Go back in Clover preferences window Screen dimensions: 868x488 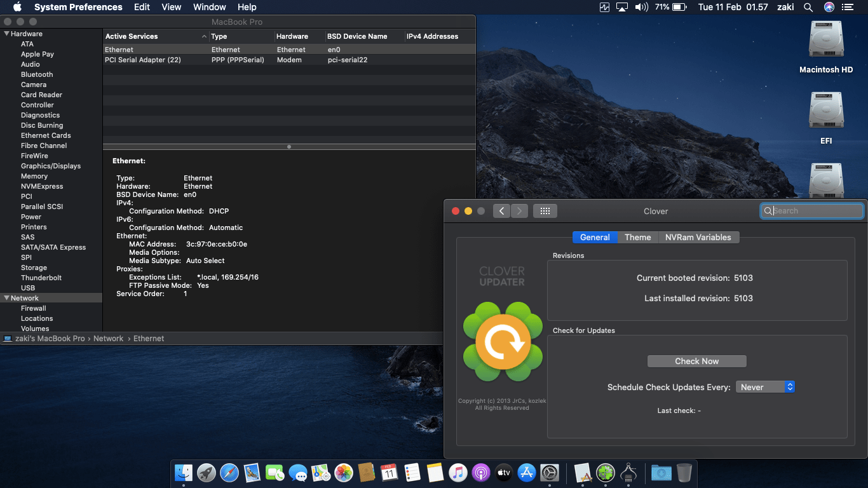click(x=502, y=211)
